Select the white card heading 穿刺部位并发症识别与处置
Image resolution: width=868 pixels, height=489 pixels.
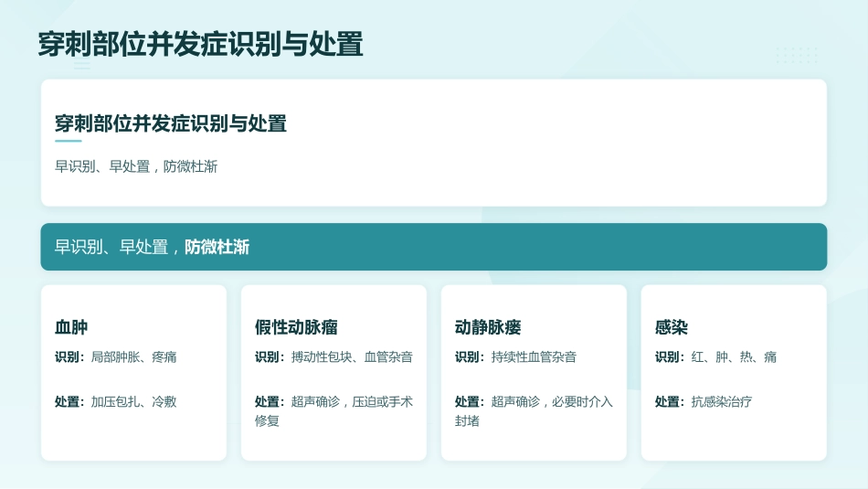point(171,123)
